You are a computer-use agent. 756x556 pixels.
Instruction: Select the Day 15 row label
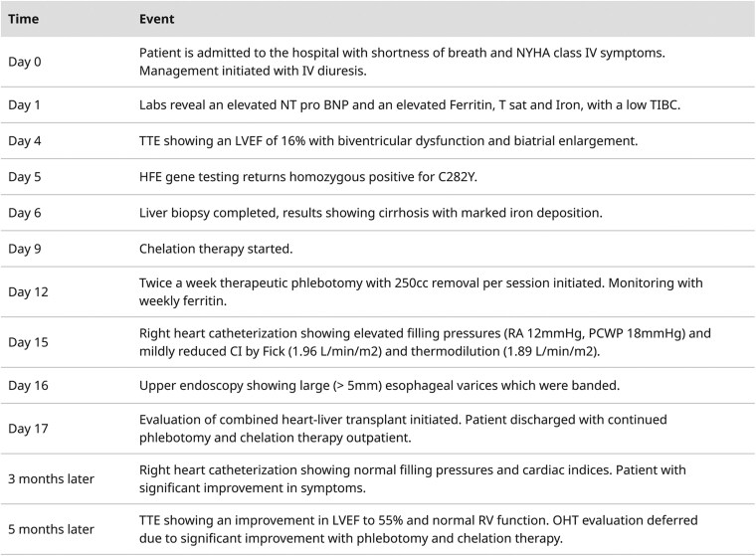28,342
